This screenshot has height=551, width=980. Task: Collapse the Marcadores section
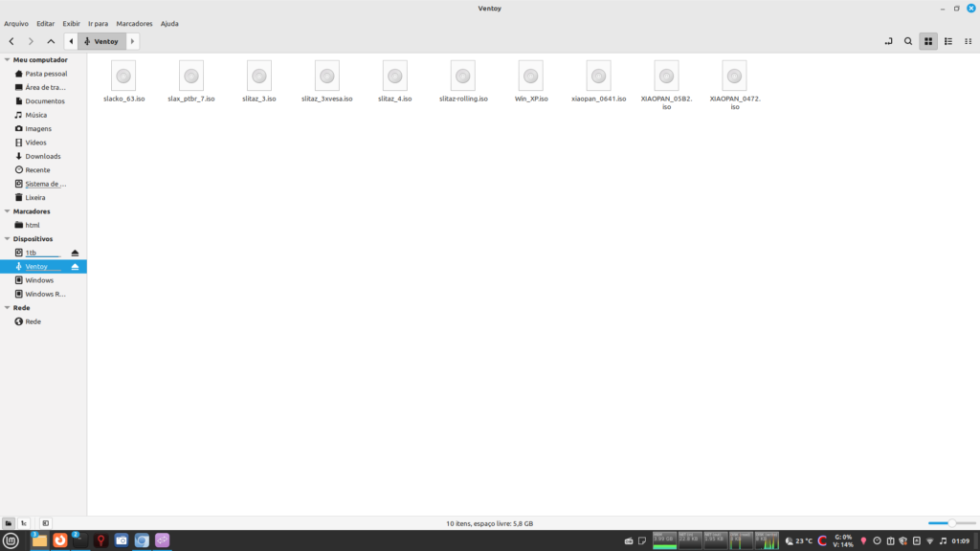[7, 211]
